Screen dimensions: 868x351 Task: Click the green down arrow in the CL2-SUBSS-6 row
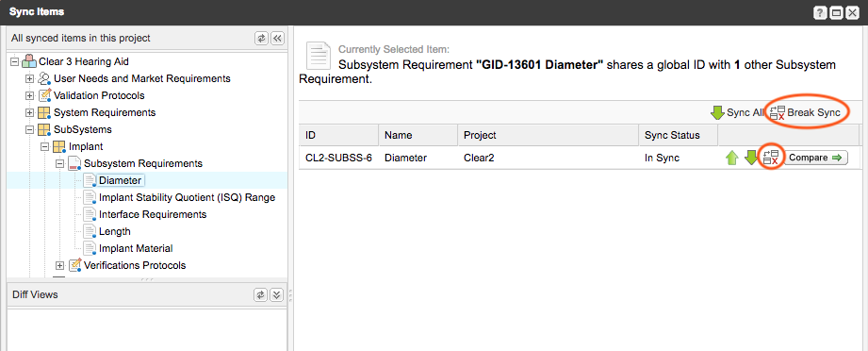750,158
